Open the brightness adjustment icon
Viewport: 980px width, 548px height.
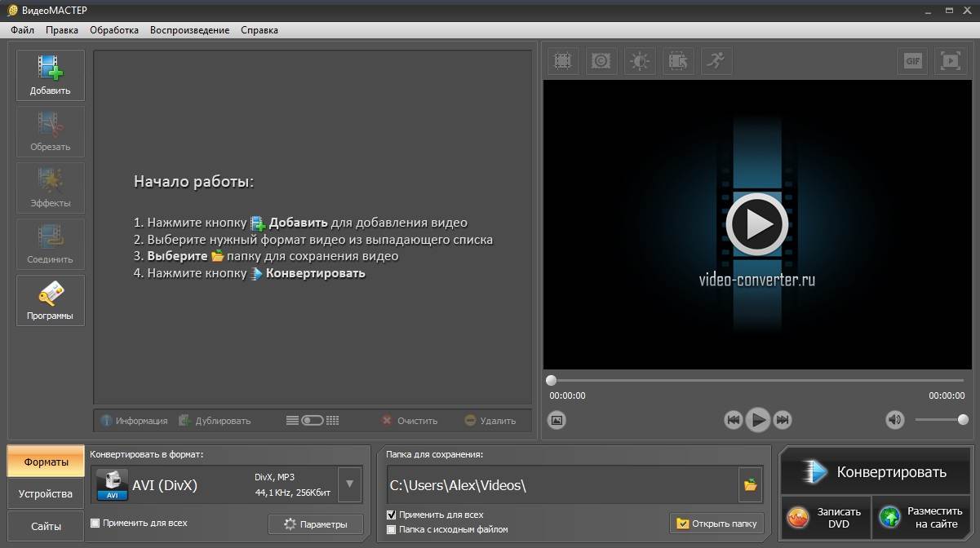[x=640, y=61]
